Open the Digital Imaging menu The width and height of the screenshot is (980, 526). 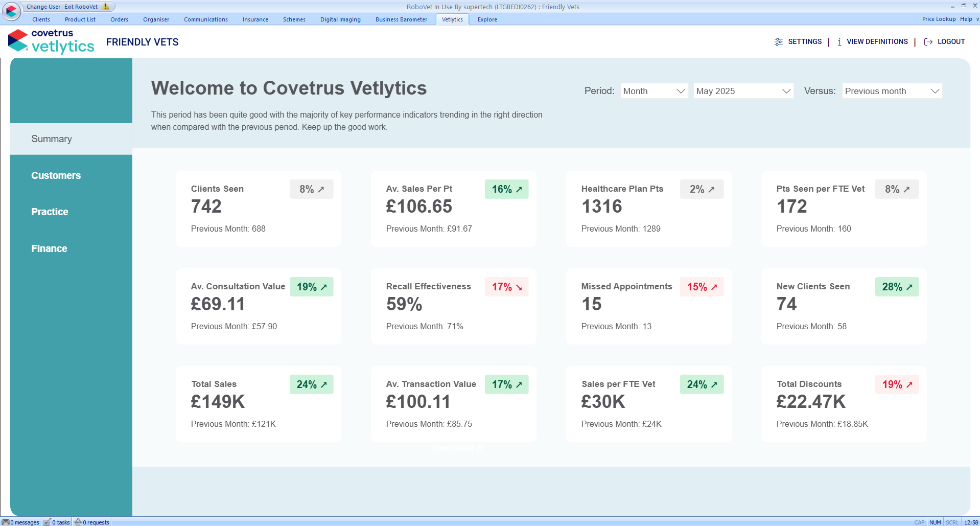tap(340, 19)
